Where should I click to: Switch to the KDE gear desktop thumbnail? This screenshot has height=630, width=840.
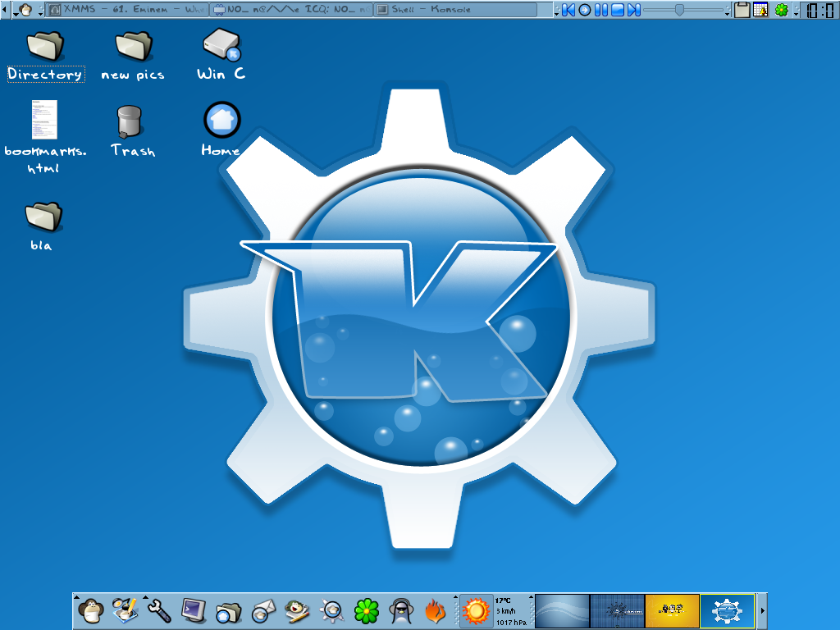(x=728, y=611)
